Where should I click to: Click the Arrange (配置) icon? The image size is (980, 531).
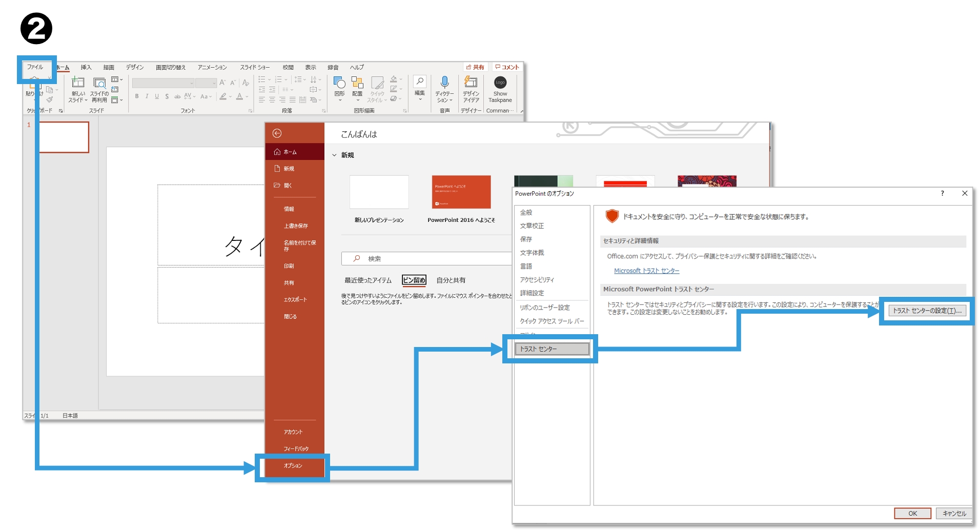(357, 83)
